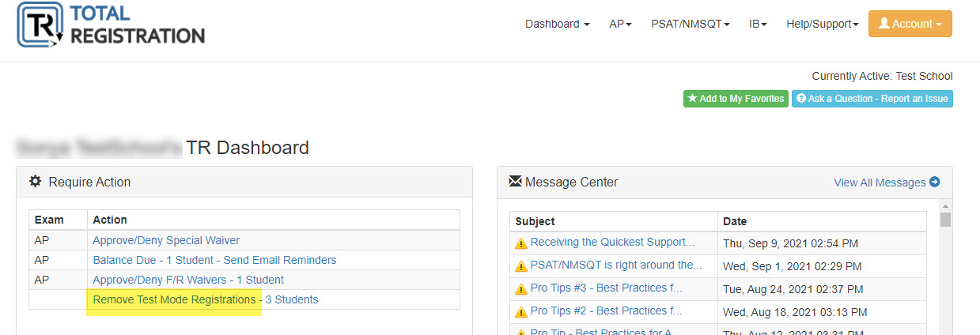Open message Pro Tips #2 - Best Practices

pyautogui.click(x=606, y=311)
